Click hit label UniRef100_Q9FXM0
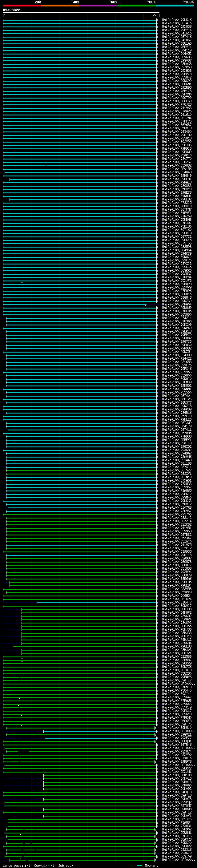197x868 pixels. tap(176, 94)
